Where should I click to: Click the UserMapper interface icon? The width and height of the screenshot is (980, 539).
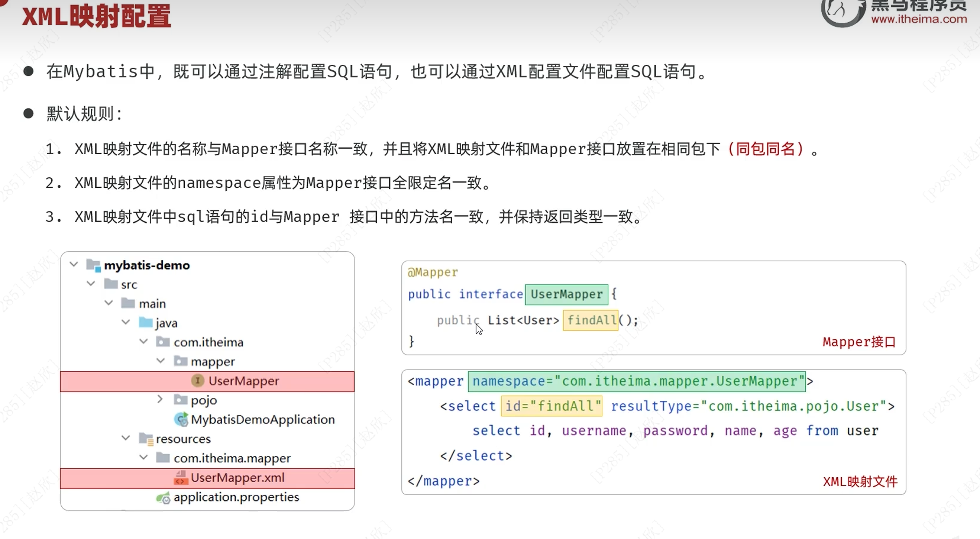click(197, 381)
